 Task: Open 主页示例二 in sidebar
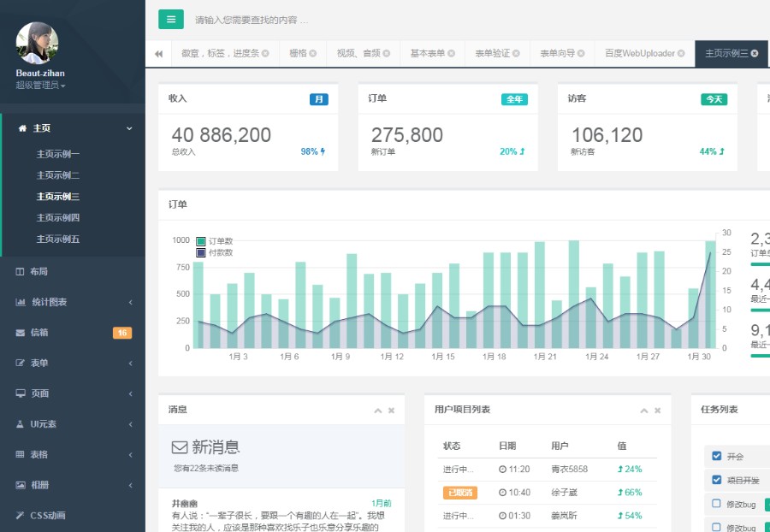coord(58,175)
